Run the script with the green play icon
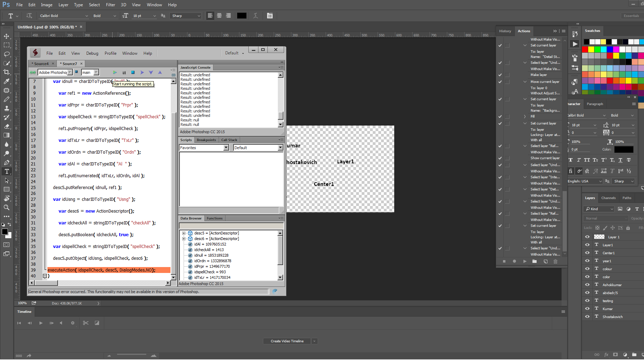Viewport: 644px width, 360px height. pos(115,72)
